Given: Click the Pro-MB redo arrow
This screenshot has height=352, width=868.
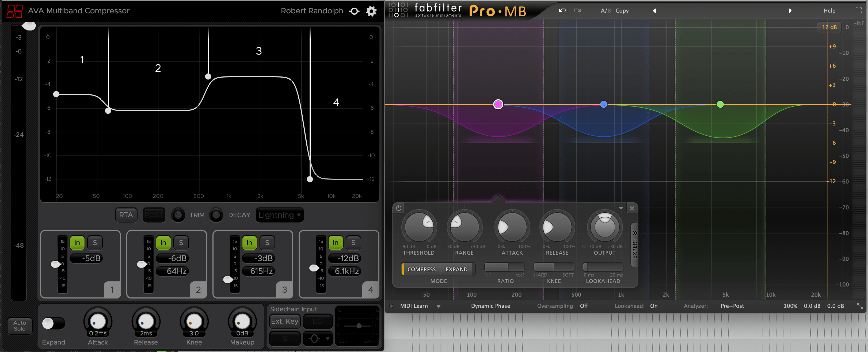Looking at the screenshot, I should [x=577, y=10].
